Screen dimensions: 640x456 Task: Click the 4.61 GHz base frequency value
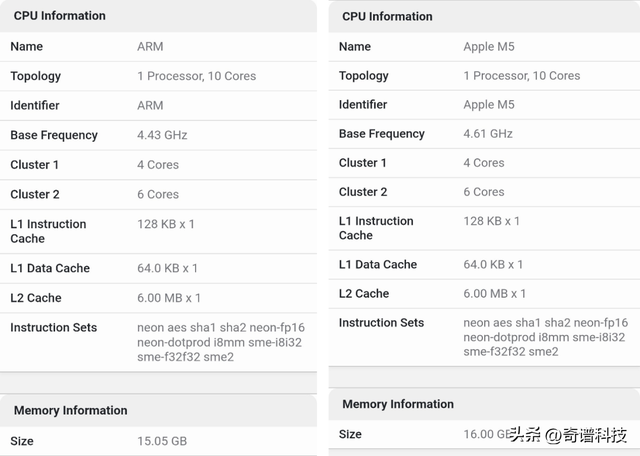tap(488, 134)
